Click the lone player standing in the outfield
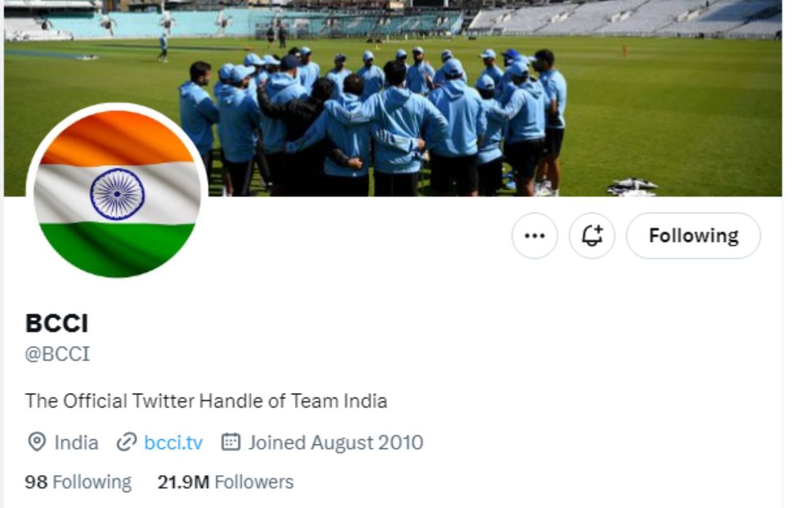This screenshot has width=812, height=508. click(x=164, y=46)
